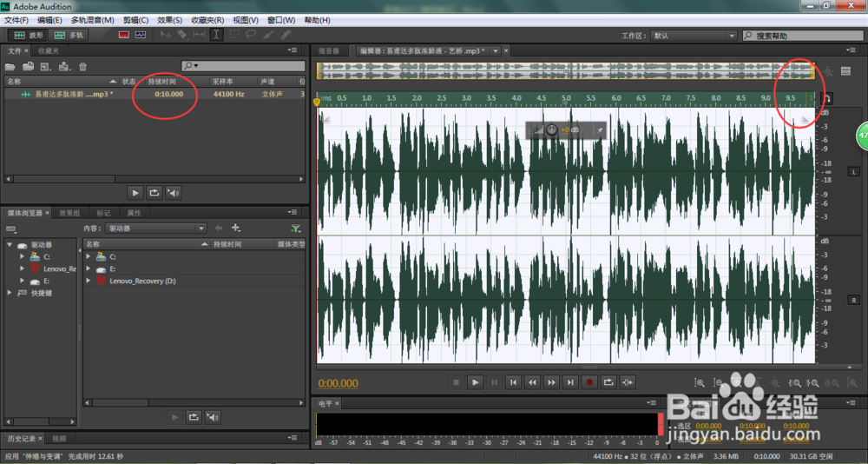Toggle right channel R button
Screen dimensions: 868x464
[x=853, y=300]
